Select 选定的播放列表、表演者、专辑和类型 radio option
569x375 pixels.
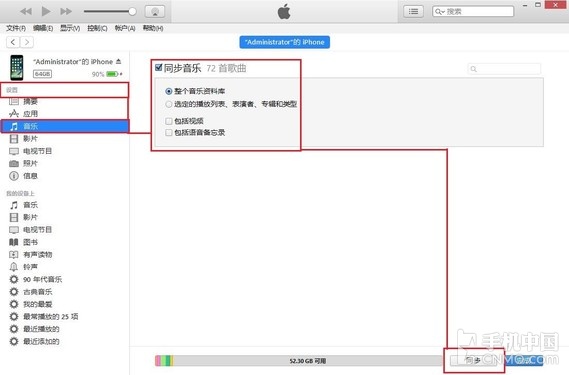pyautogui.click(x=168, y=104)
